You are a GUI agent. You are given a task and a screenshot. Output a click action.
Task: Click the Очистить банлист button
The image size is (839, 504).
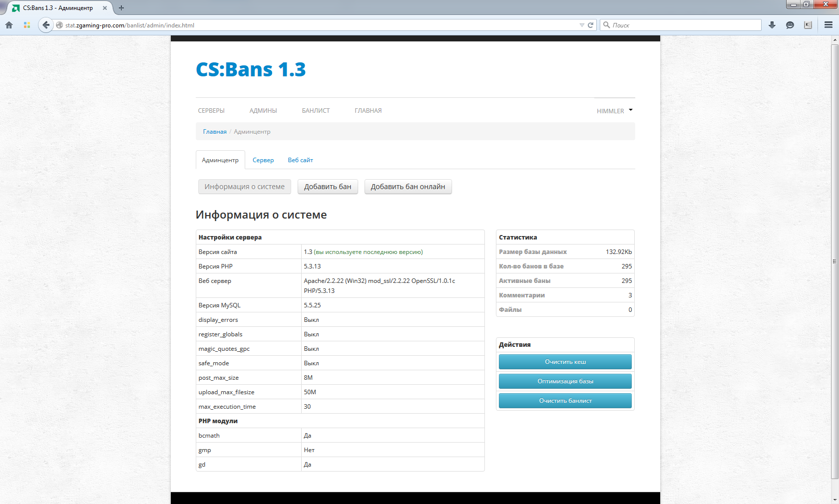[565, 401]
